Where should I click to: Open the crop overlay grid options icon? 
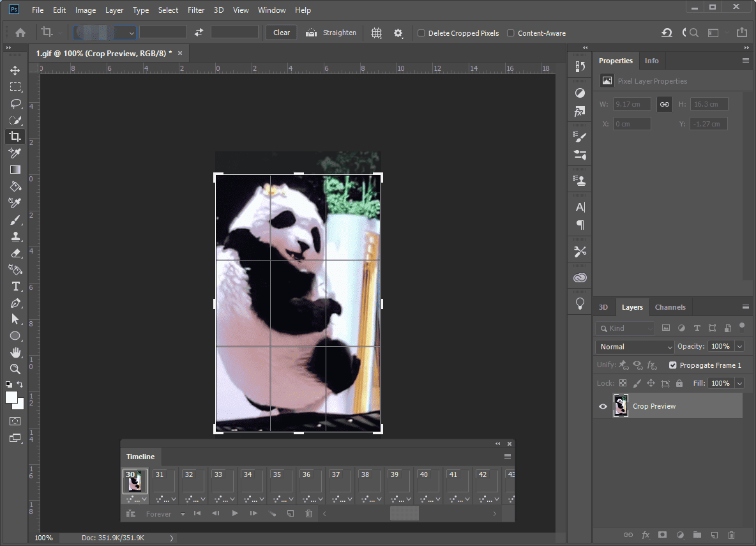pos(376,33)
